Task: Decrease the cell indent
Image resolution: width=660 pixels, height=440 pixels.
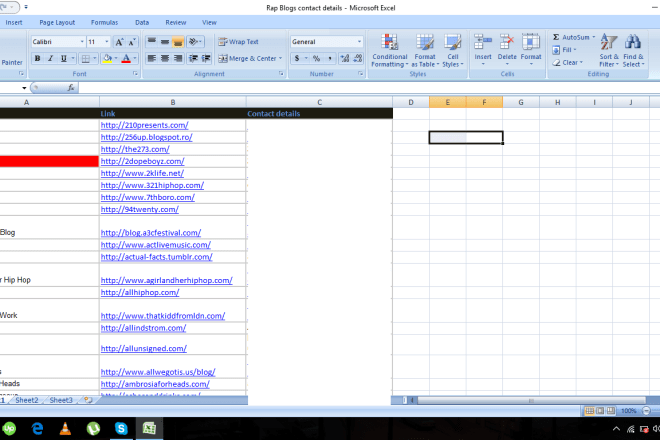Action: point(193,59)
